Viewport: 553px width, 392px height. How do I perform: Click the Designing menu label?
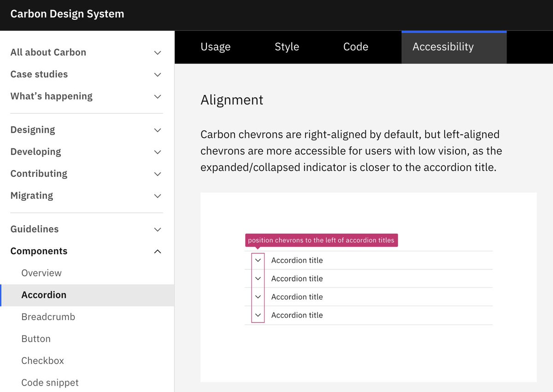pos(33,130)
